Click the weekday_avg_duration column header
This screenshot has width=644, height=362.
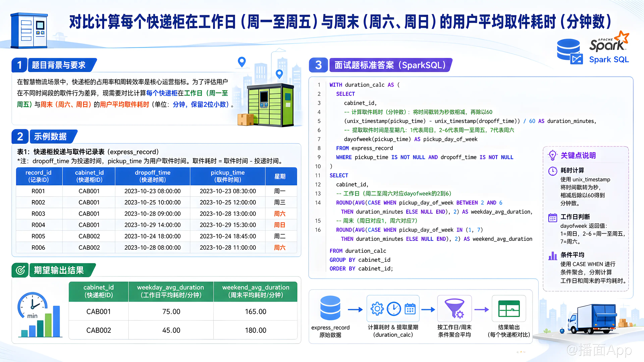(x=171, y=291)
